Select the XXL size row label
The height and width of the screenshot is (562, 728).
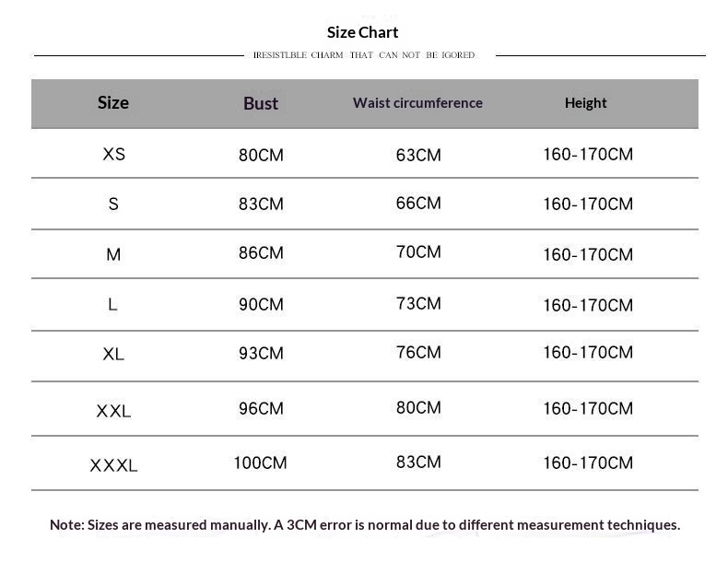point(113,411)
